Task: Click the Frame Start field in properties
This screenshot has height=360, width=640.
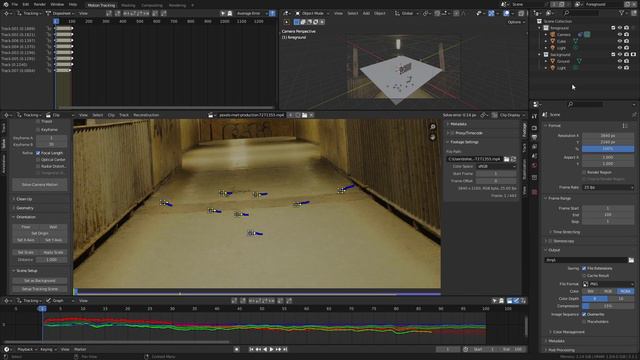Action: pyautogui.click(x=608, y=208)
